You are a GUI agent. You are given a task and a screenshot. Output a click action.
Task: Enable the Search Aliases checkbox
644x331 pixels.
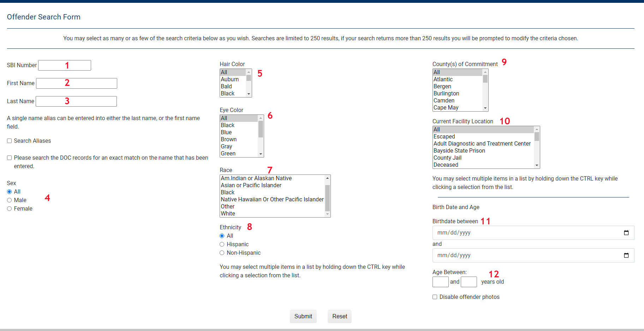point(10,141)
